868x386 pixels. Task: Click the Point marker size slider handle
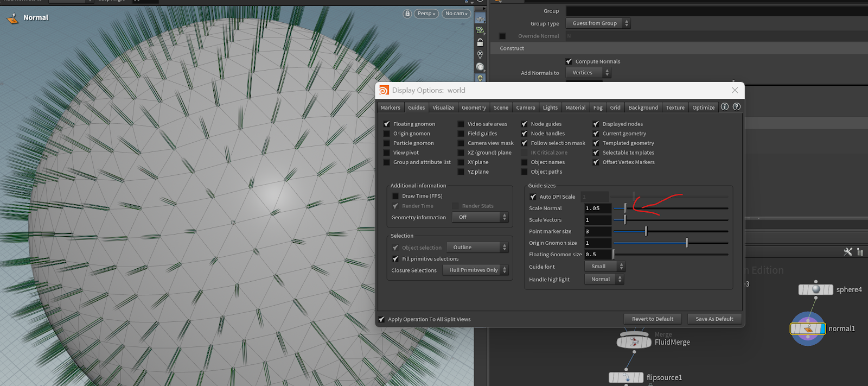(x=646, y=231)
